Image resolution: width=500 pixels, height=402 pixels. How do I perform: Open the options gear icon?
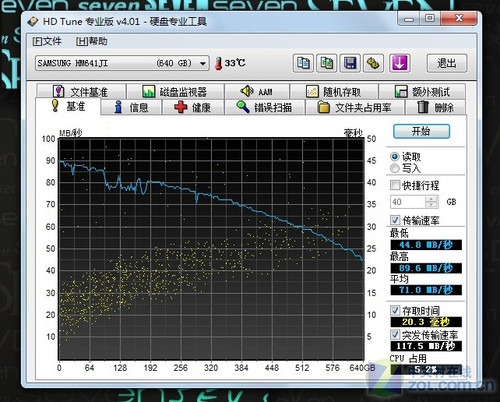[x=373, y=63]
